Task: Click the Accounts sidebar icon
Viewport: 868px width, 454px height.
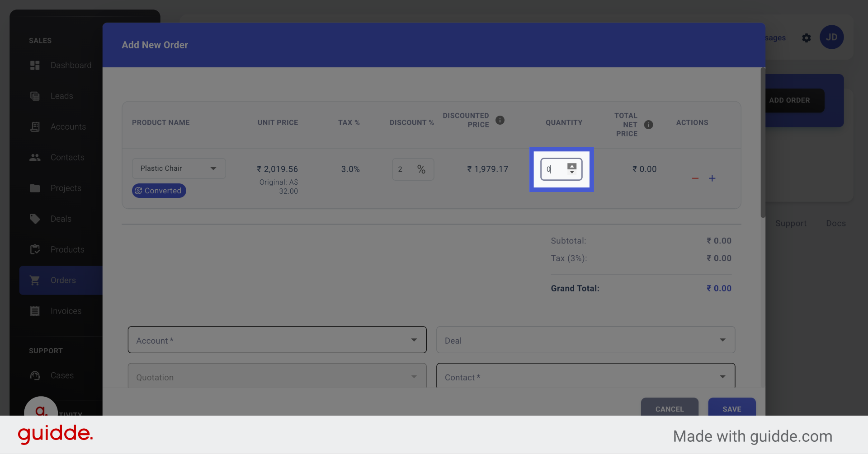Action: 35,127
